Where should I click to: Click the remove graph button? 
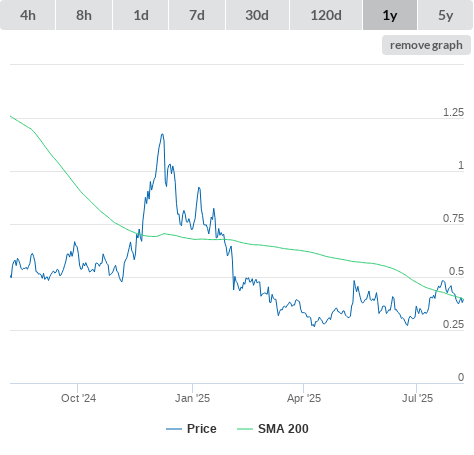[426, 45]
